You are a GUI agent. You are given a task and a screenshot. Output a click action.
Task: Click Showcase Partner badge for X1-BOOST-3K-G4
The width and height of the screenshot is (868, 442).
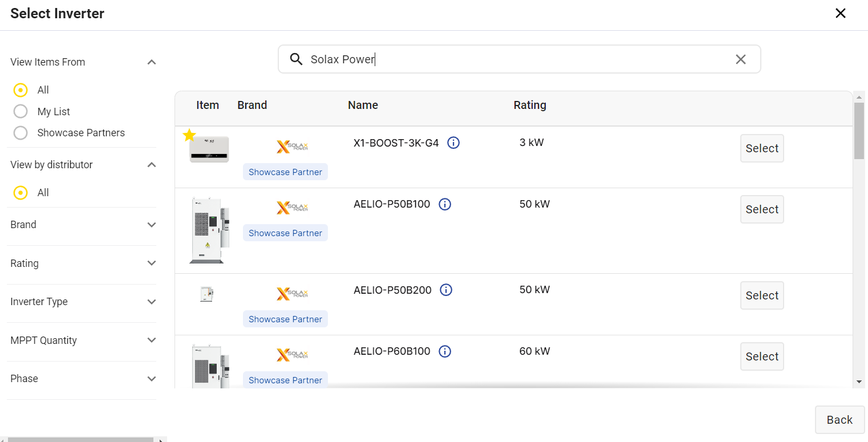click(285, 172)
